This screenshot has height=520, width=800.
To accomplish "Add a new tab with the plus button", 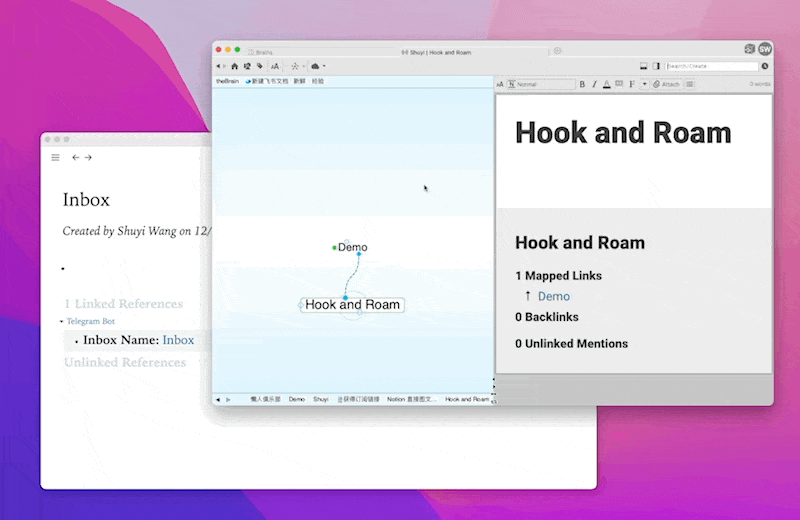I will (558, 51).
